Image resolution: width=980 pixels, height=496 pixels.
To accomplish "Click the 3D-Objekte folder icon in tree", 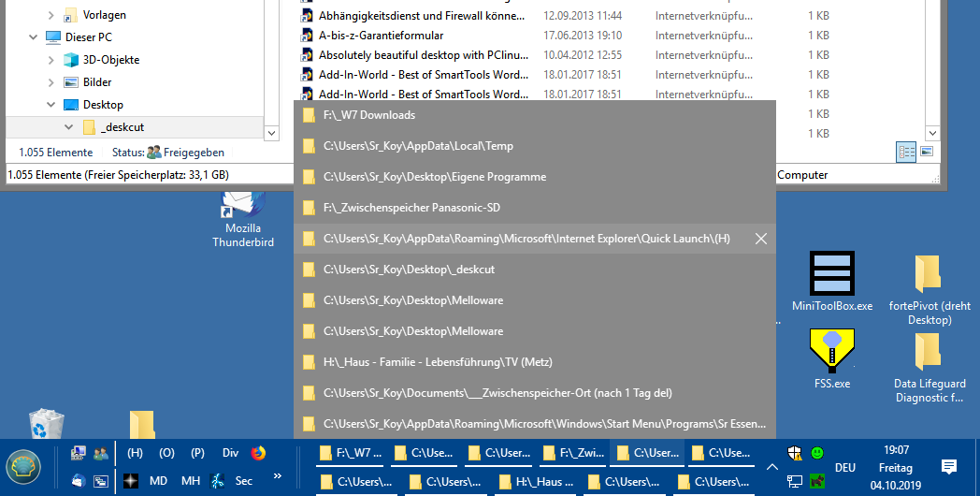I will tap(71, 60).
